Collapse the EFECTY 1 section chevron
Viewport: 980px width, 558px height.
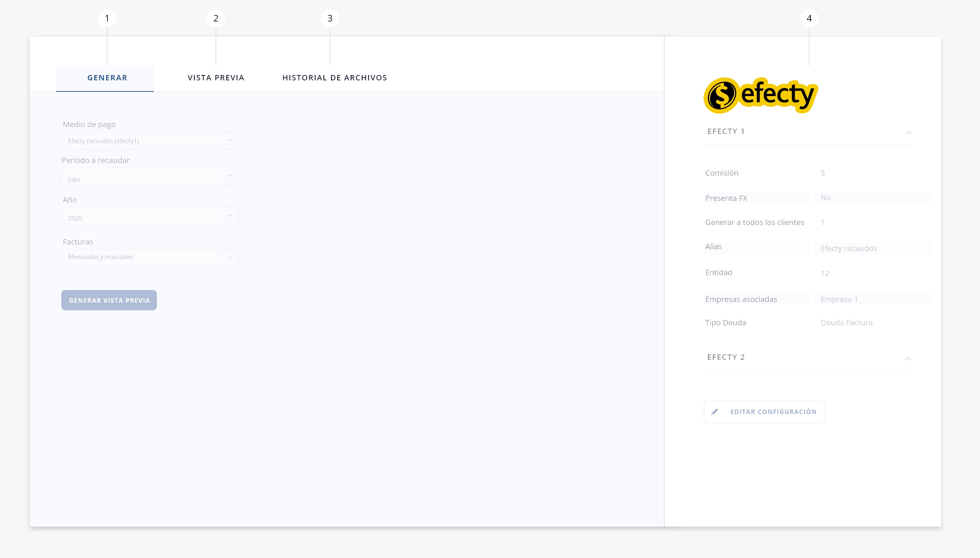coord(908,133)
